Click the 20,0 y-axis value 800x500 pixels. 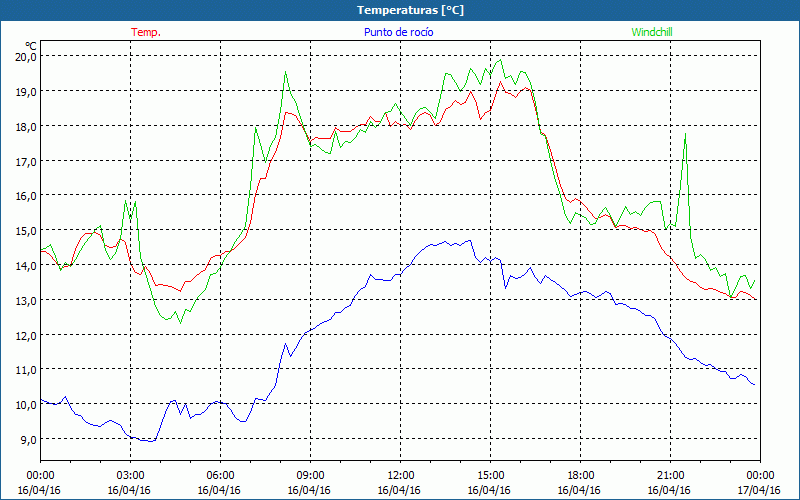tap(26, 56)
